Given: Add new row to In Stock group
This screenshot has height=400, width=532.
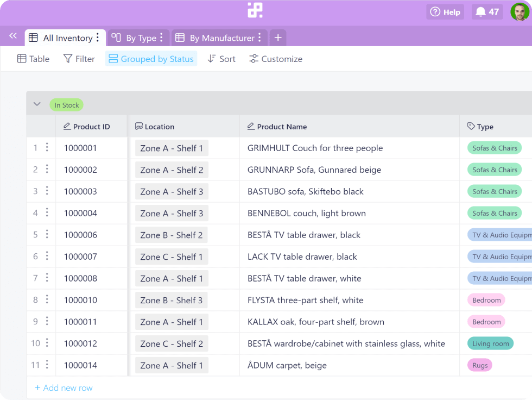Looking at the screenshot, I should (64, 388).
